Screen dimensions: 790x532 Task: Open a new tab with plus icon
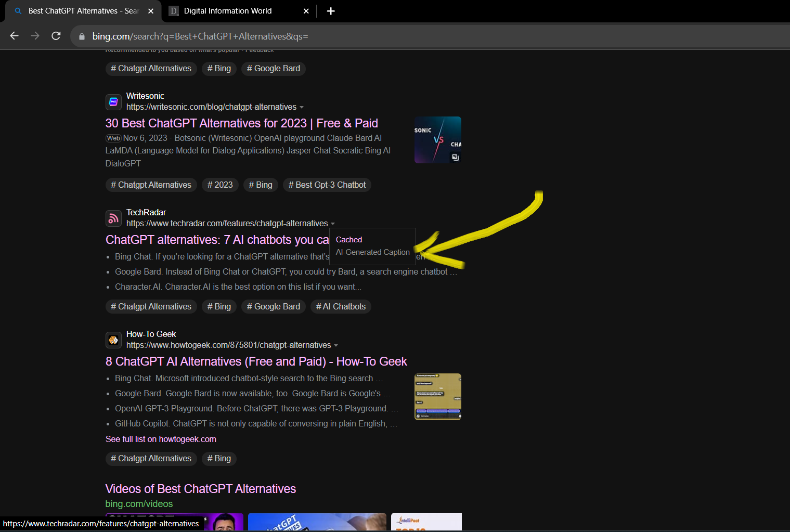[331, 11]
